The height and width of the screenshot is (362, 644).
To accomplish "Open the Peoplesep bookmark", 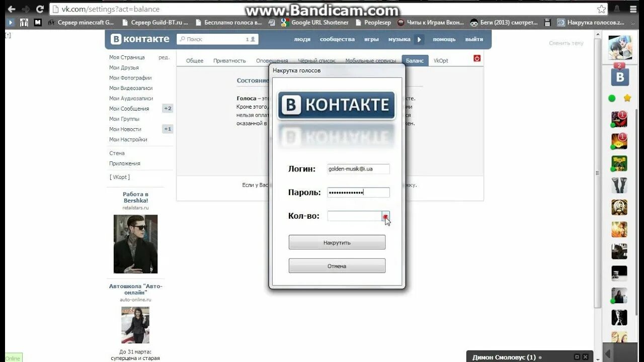I will [373, 22].
